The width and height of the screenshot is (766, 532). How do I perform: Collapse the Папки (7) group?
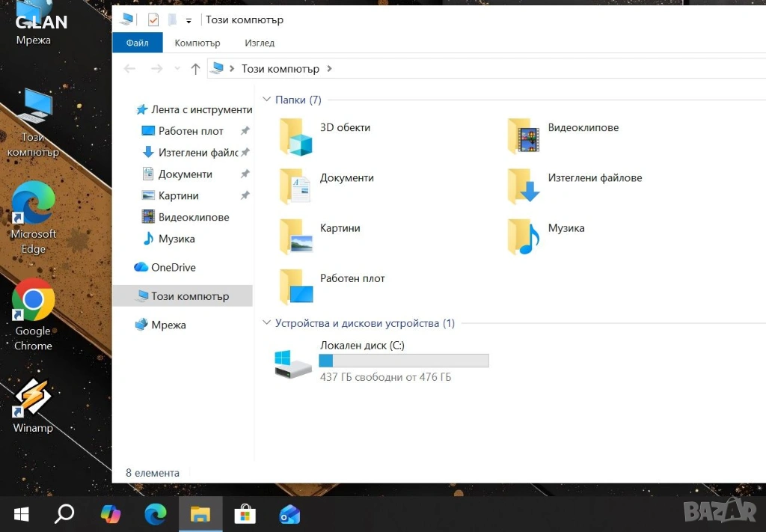pyautogui.click(x=266, y=100)
